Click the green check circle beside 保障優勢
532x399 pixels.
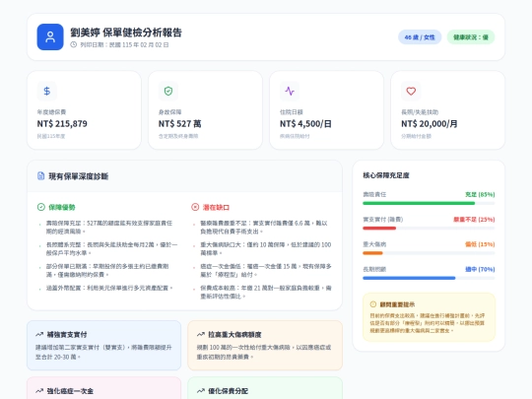point(41,207)
